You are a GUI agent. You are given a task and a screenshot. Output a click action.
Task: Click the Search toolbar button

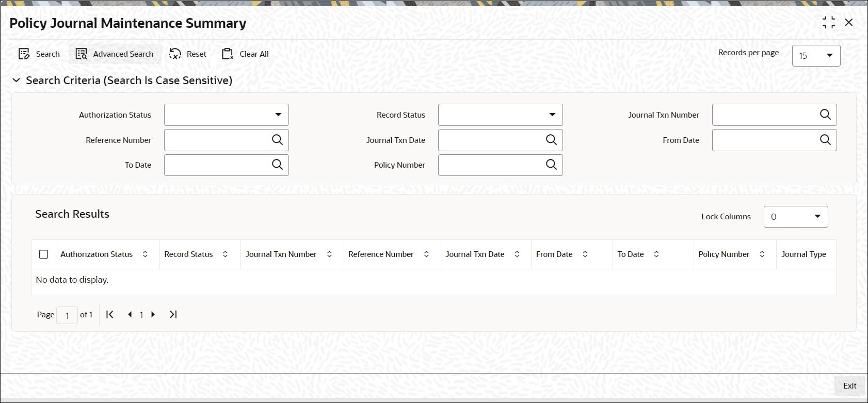point(39,54)
